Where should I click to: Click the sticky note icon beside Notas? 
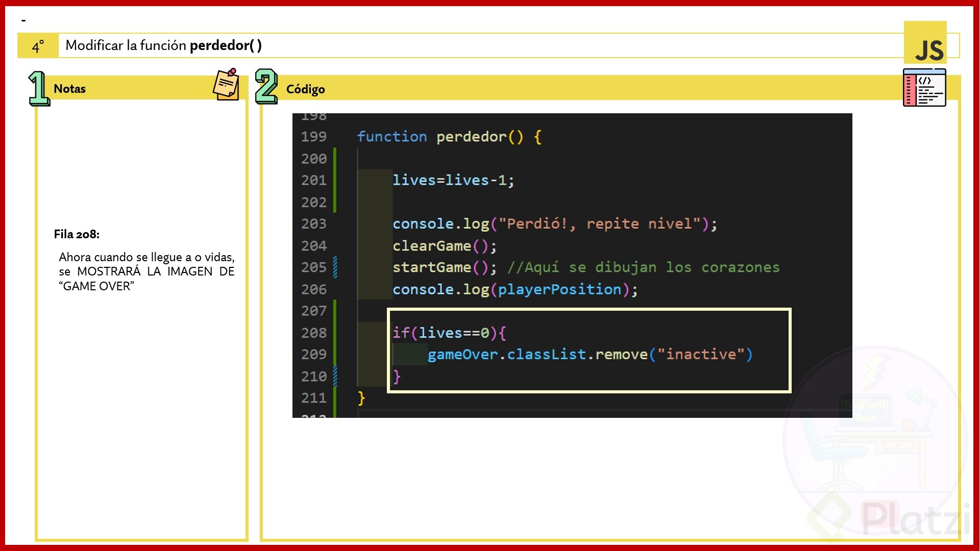point(226,85)
